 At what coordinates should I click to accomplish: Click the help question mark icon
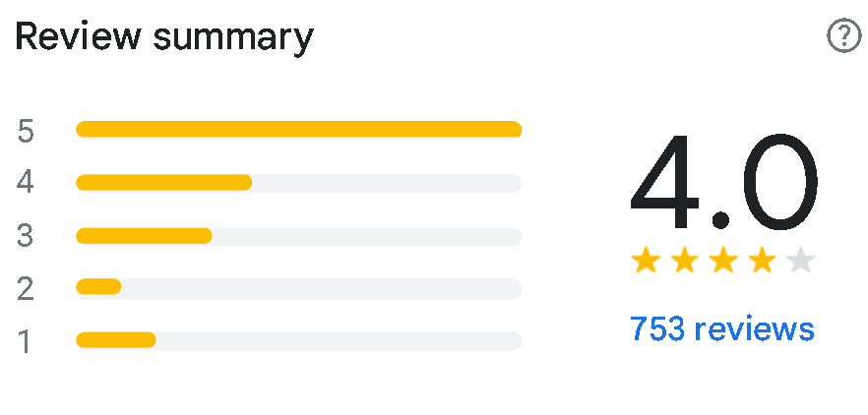(843, 37)
